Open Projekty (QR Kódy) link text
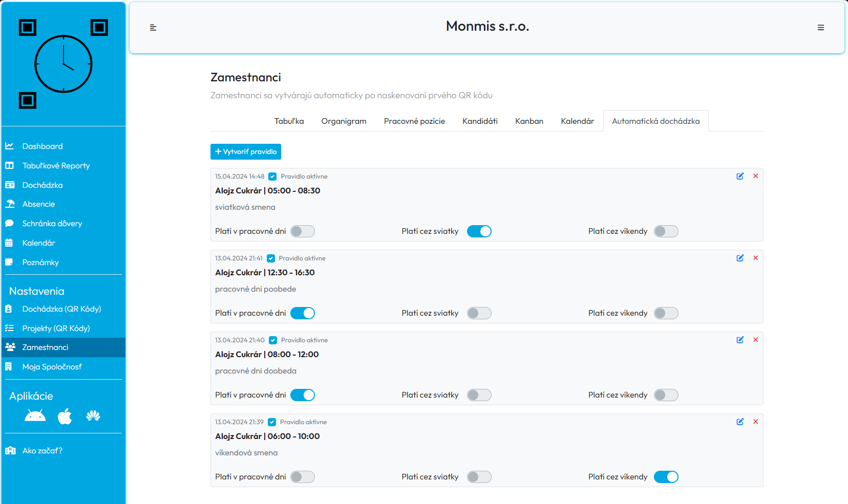The height and width of the screenshot is (504, 848). 56,328
